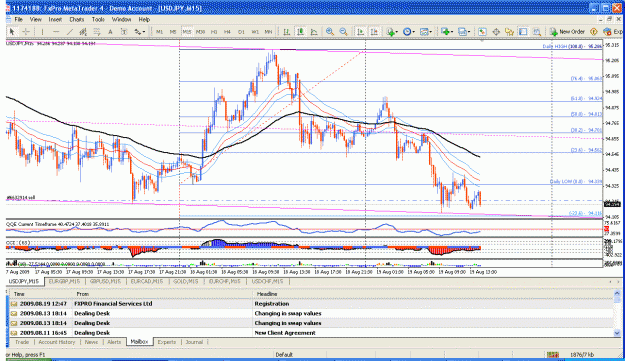Screen dimensions: 625x361
Task: Pick the horizontal line tool
Action: 56,31
